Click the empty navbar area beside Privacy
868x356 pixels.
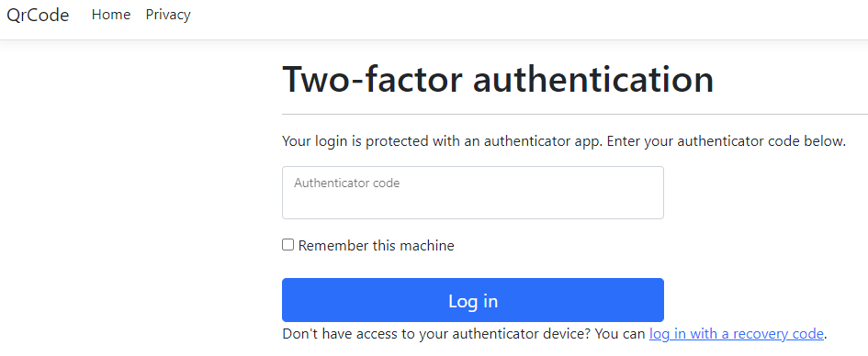click(x=526, y=19)
